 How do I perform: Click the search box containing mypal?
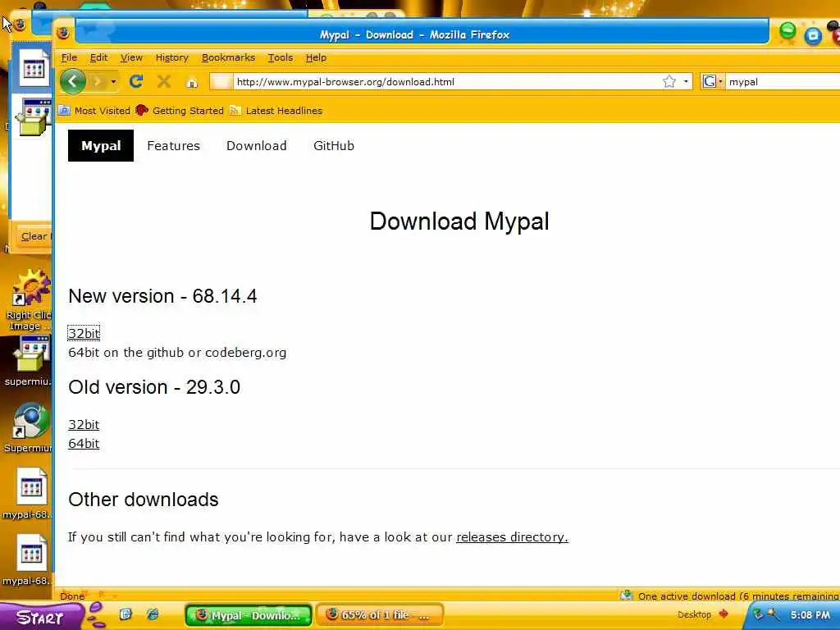click(783, 82)
